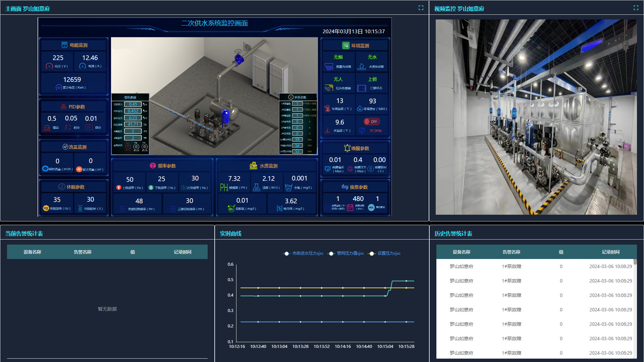Click the pump room video feed

(536, 117)
